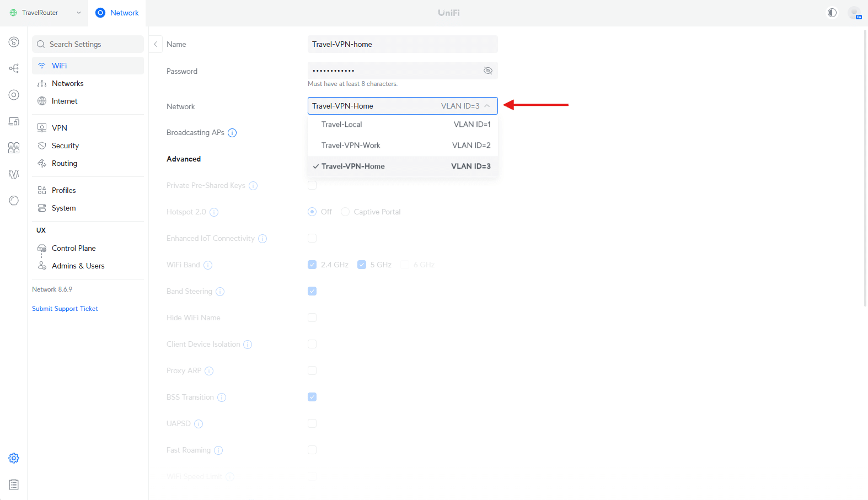Click the Submit Support Ticket link
The height and width of the screenshot is (500, 868).
click(x=65, y=309)
